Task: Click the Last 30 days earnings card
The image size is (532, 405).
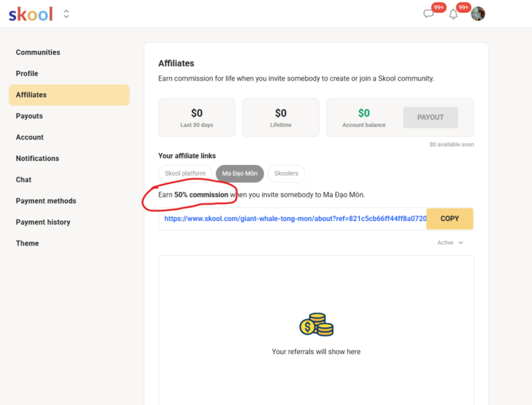Action: pos(197,118)
